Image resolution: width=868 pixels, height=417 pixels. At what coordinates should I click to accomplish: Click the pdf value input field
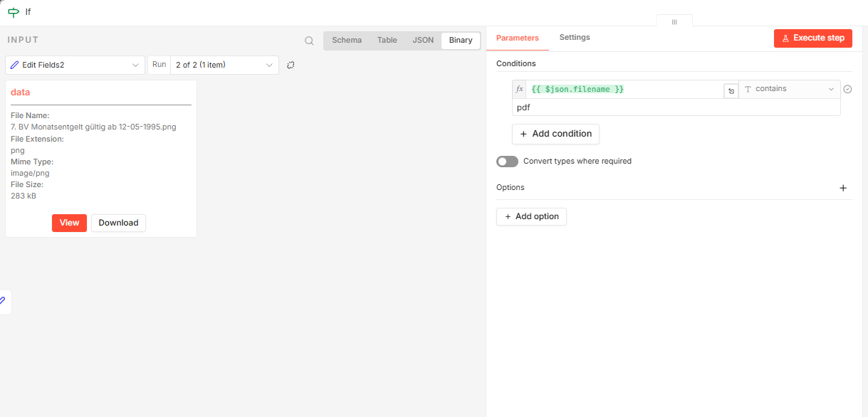pos(675,107)
